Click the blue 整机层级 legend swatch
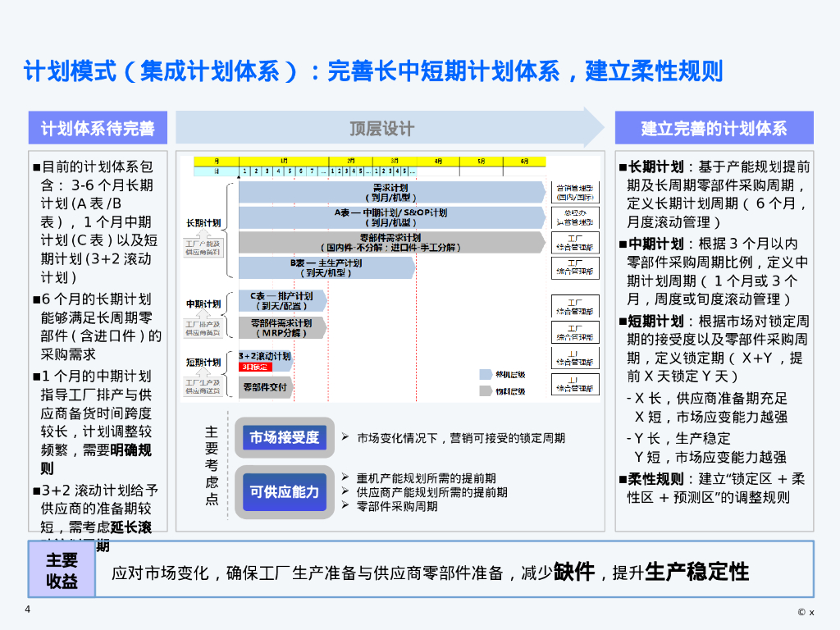This screenshot has width=840, height=630. 486,374
